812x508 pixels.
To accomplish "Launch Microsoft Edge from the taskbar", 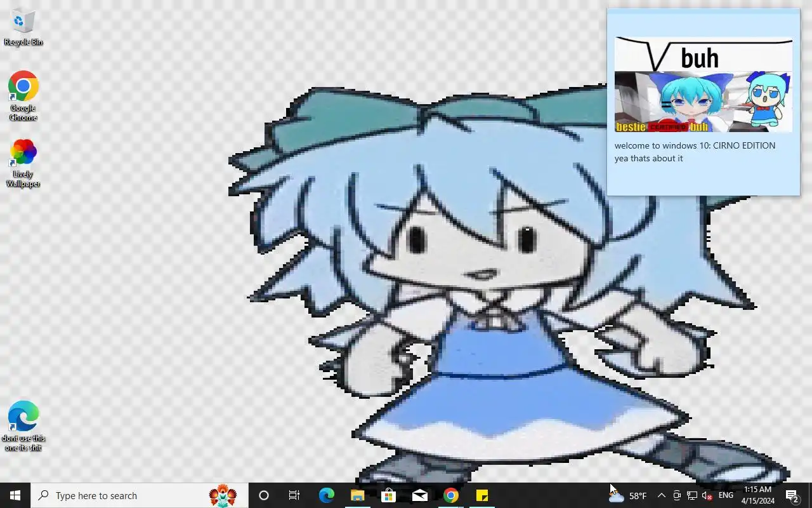I will point(326,495).
